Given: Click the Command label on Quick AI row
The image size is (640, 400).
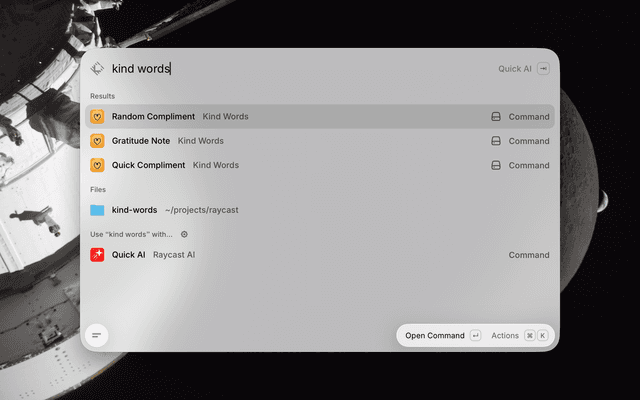Looking at the screenshot, I should coord(529,255).
